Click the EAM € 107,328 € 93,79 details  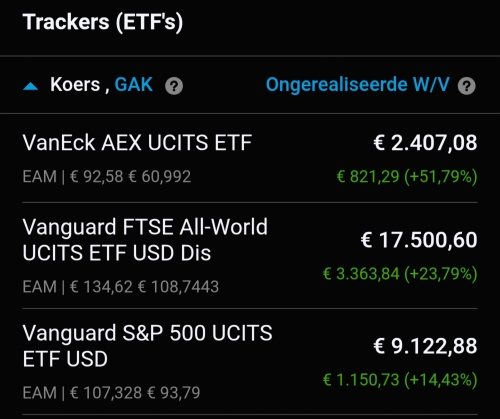(x=111, y=393)
